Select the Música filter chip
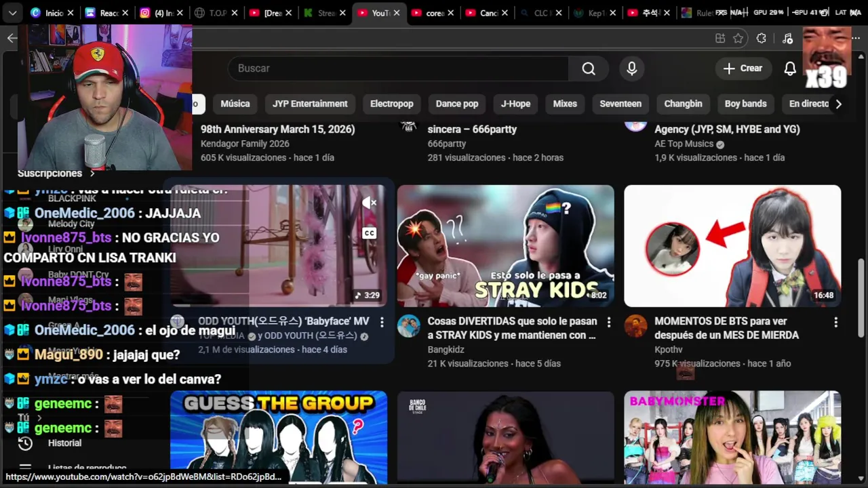 [x=235, y=104]
